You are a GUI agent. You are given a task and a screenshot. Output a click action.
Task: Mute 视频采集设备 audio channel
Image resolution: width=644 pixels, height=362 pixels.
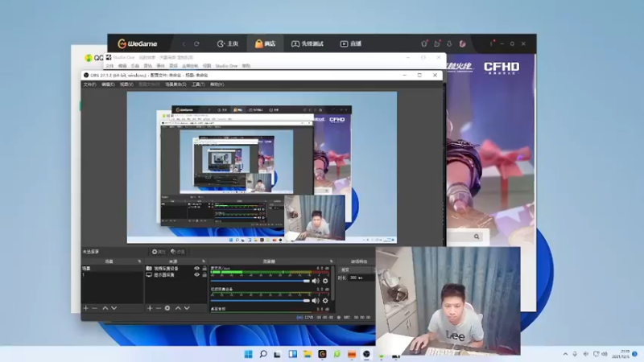click(x=316, y=301)
